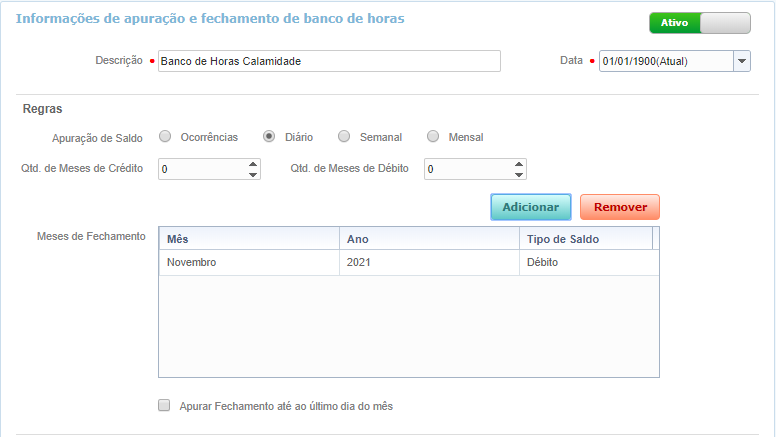Sort by the Ano column header
Image resolution: width=776 pixels, height=437 pixels.
pos(428,238)
